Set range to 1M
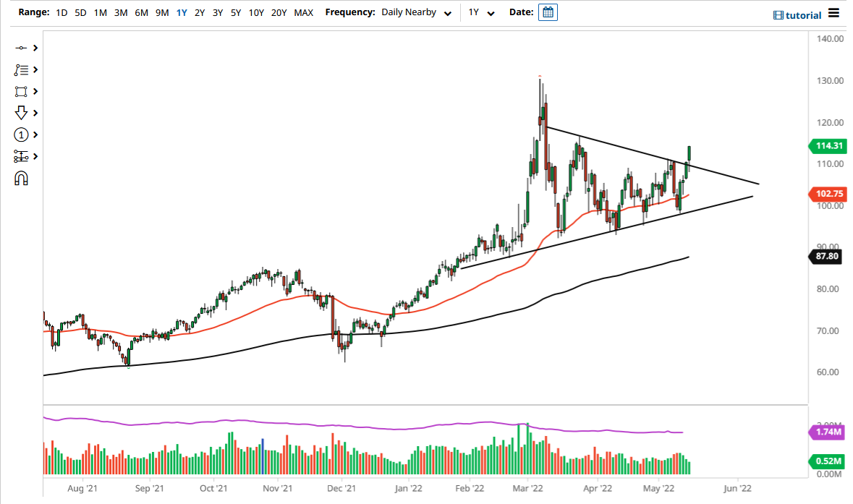 coord(100,12)
